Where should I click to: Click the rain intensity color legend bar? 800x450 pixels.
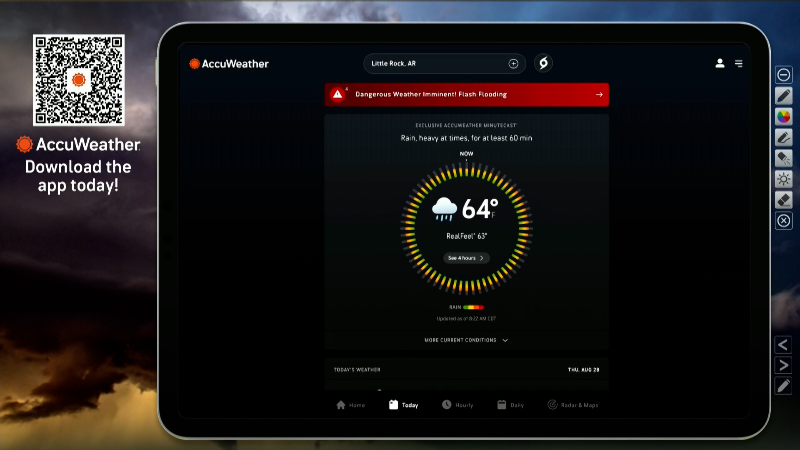click(x=473, y=307)
